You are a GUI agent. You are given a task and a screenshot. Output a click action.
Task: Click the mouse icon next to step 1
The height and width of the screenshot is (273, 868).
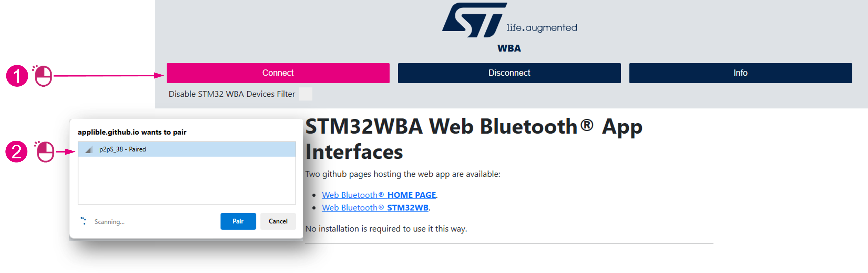42,76
